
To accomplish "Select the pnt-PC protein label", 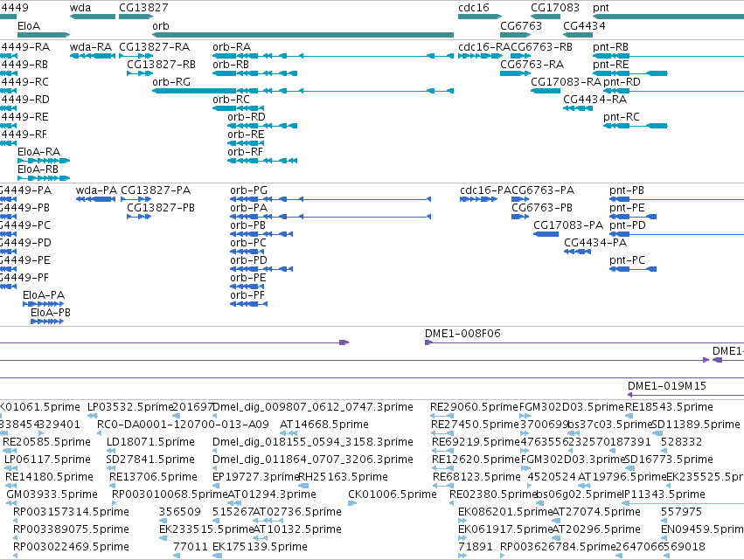I will click(x=627, y=261).
